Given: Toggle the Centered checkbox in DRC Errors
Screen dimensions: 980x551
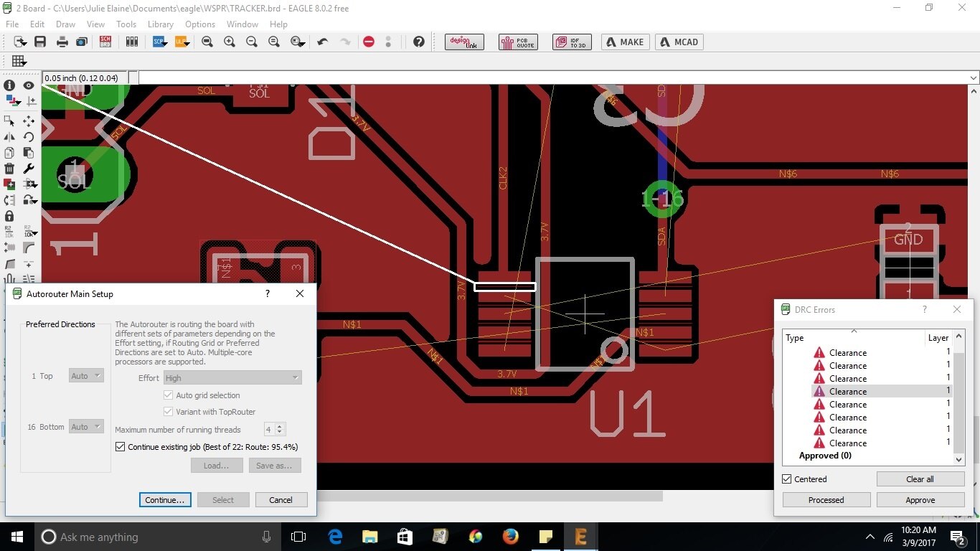Looking at the screenshot, I should (787, 479).
